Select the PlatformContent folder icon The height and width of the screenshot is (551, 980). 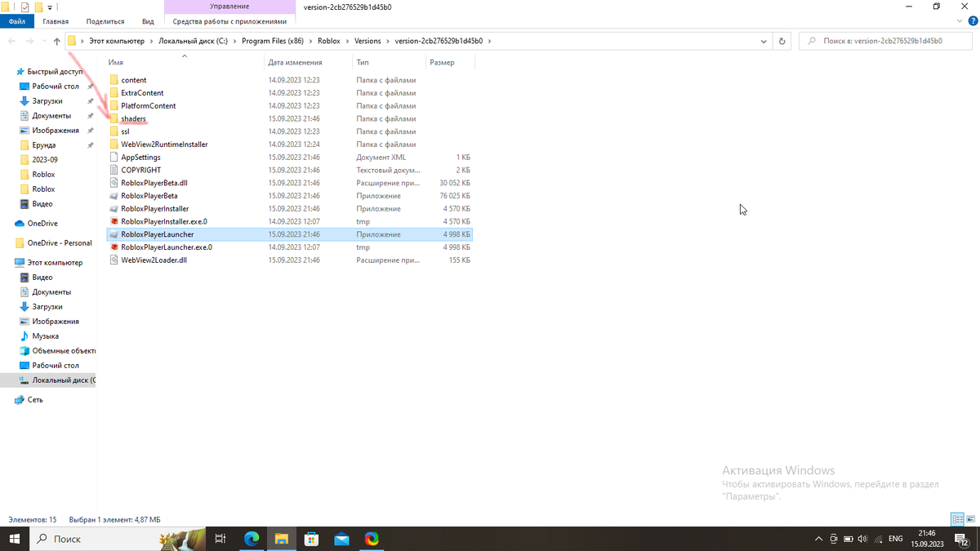pos(114,106)
